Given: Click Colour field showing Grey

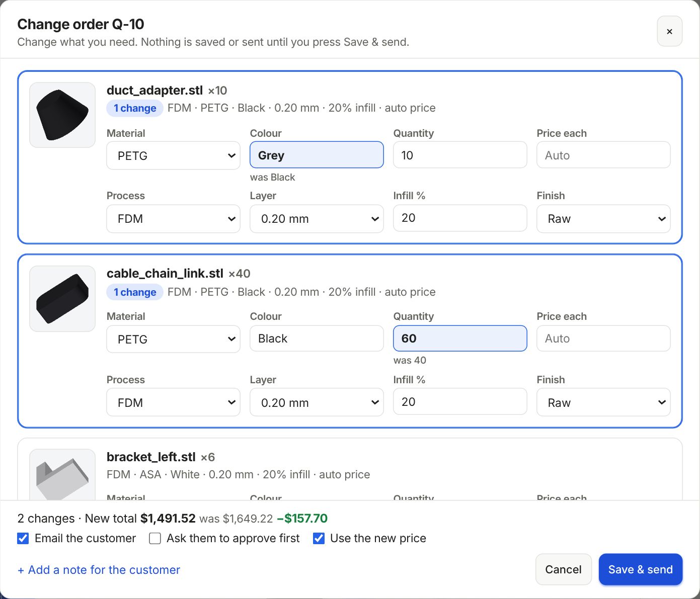Looking at the screenshot, I should pyautogui.click(x=317, y=155).
